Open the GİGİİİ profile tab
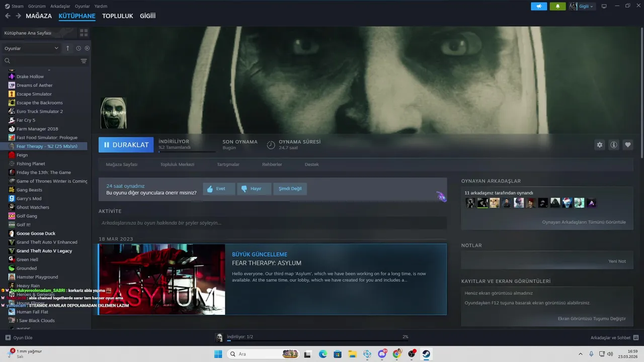 pyautogui.click(x=147, y=16)
